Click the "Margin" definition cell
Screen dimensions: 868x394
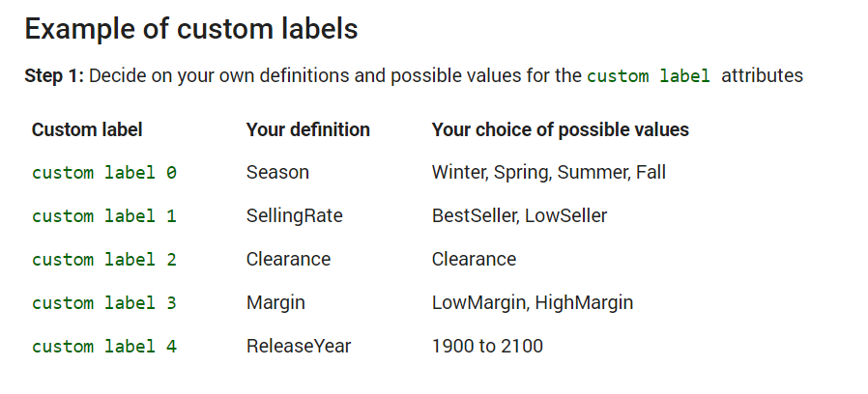point(275,303)
